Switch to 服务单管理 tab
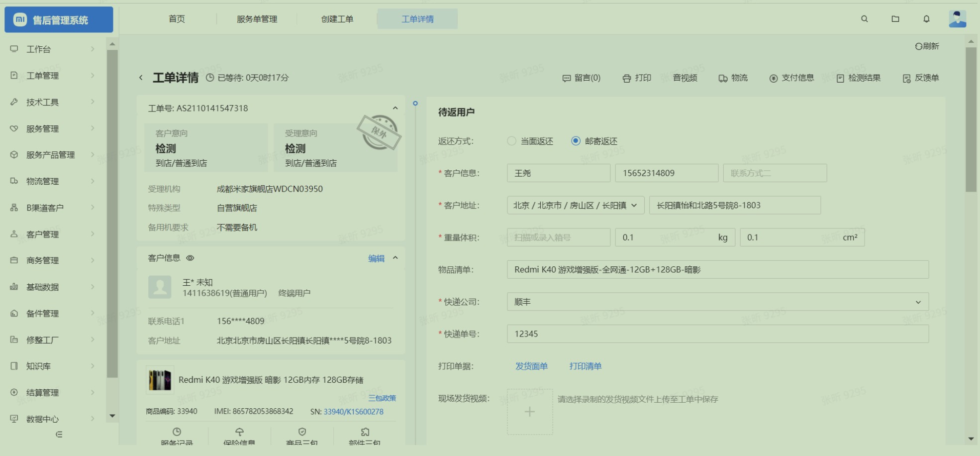The width and height of the screenshot is (980, 456). tap(257, 19)
